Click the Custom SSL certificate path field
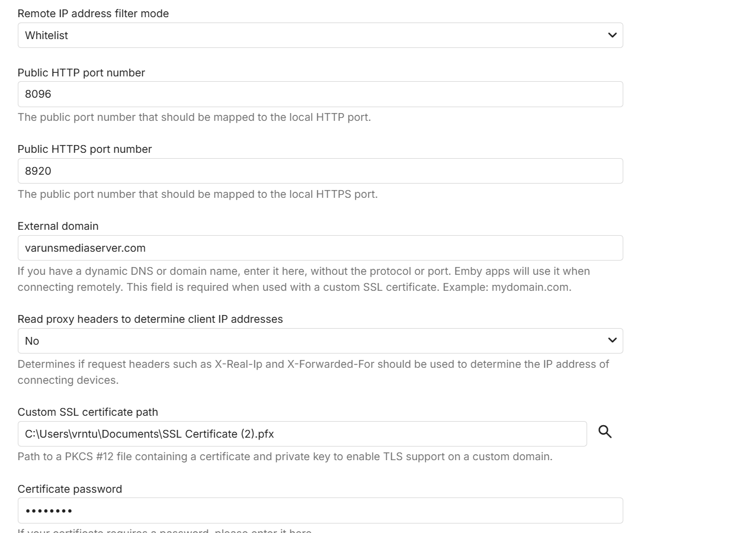756x533 pixels. (x=302, y=434)
